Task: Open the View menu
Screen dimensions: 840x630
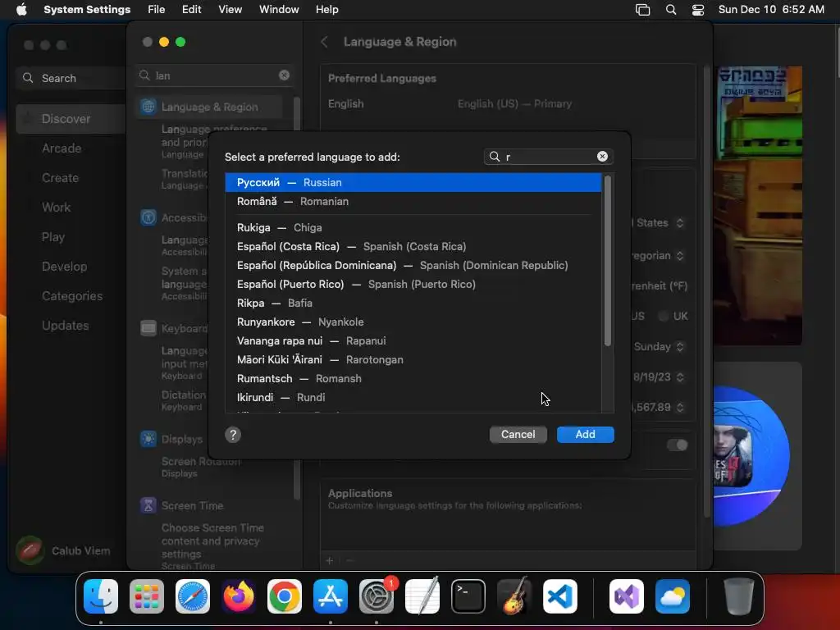Action: click(230, 9)
